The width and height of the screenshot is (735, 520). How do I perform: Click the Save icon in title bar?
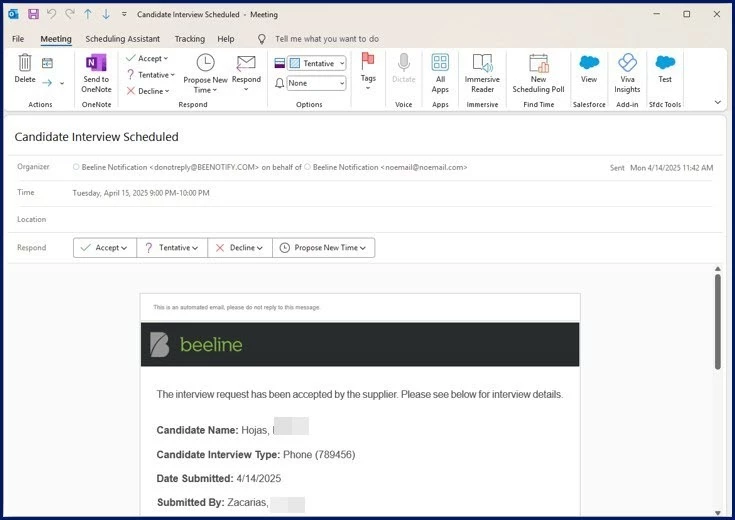click(33, 14)
